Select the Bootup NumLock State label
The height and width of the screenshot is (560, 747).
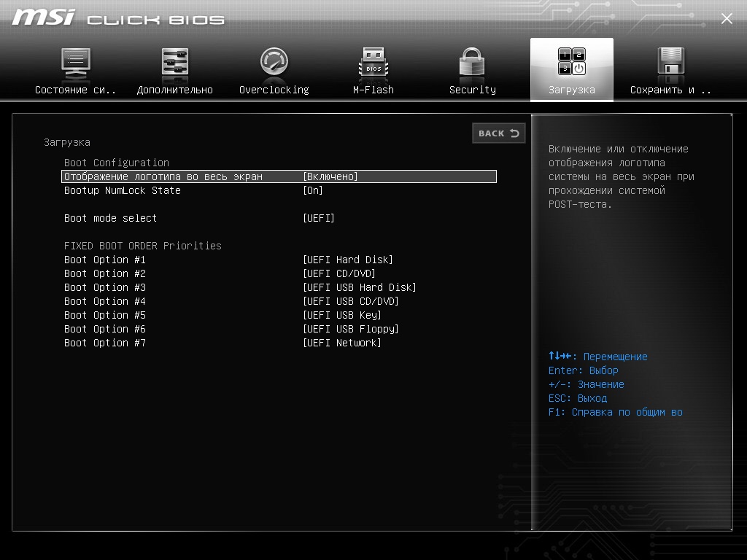[123, 190]
